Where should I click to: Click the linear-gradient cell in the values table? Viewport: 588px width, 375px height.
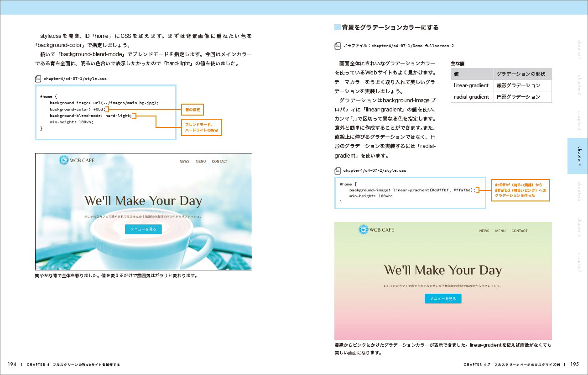(x=472, y=85)
